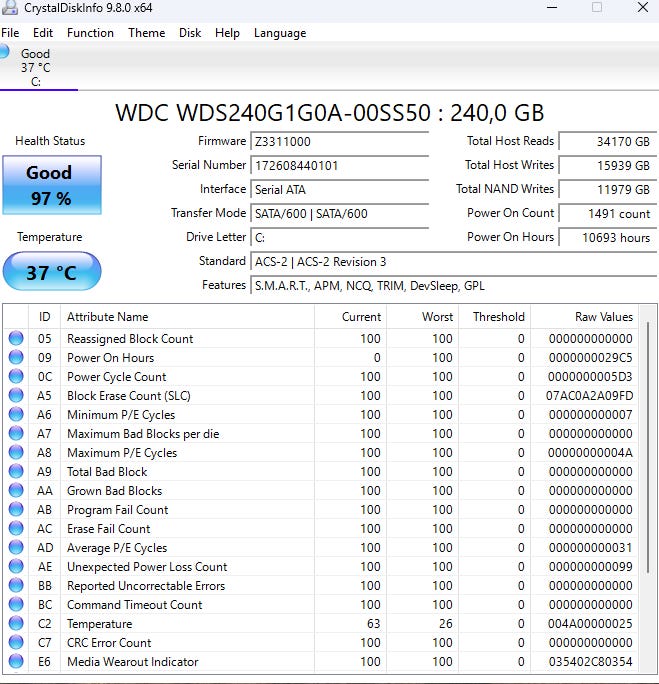
Task: Click status orb for Program Fail Count
Action: click(x=16, y=509)
